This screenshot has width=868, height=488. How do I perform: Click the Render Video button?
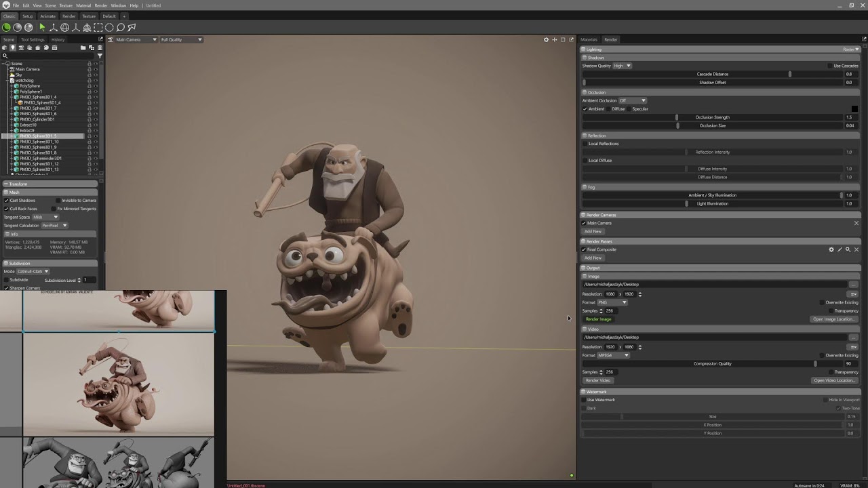point(598,380)
